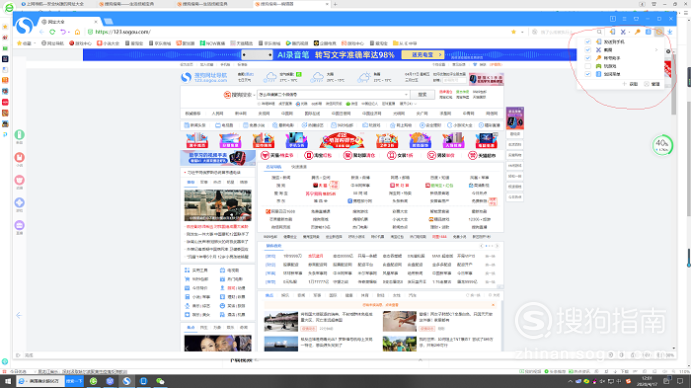Screen dimensions: 691x388
Task: Click the favorite star in address bar
Action: tap(513, 32)
